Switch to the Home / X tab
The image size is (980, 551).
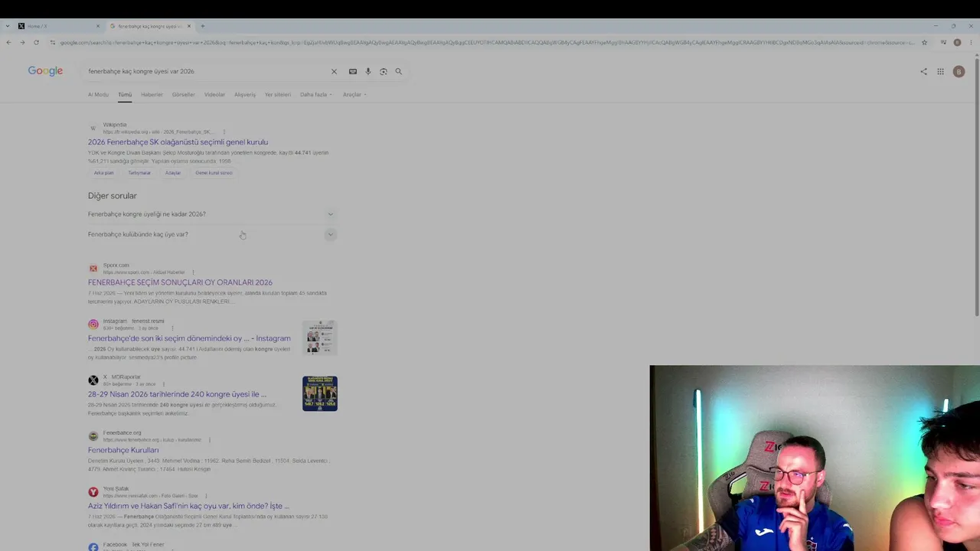point(59,26)
